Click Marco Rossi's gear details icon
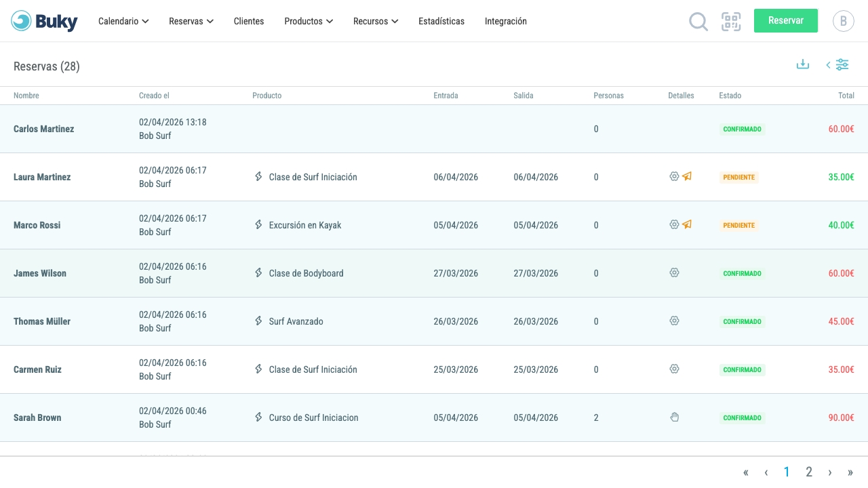The height and width of the screenshot is (488, 868). [x=674, y=224]
